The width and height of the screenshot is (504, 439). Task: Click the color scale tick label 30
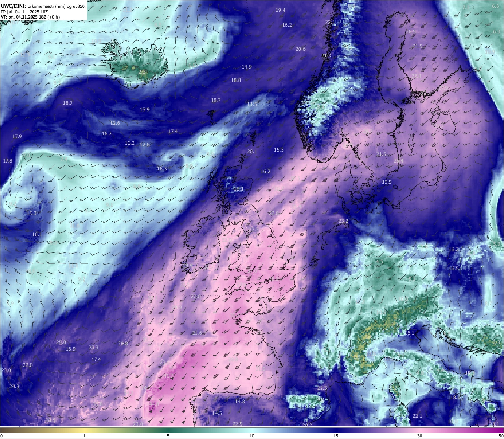coord(420,436)
